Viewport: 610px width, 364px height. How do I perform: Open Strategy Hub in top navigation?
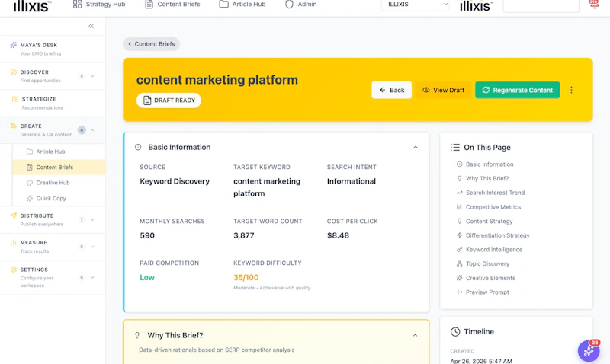tap(99, 5)
